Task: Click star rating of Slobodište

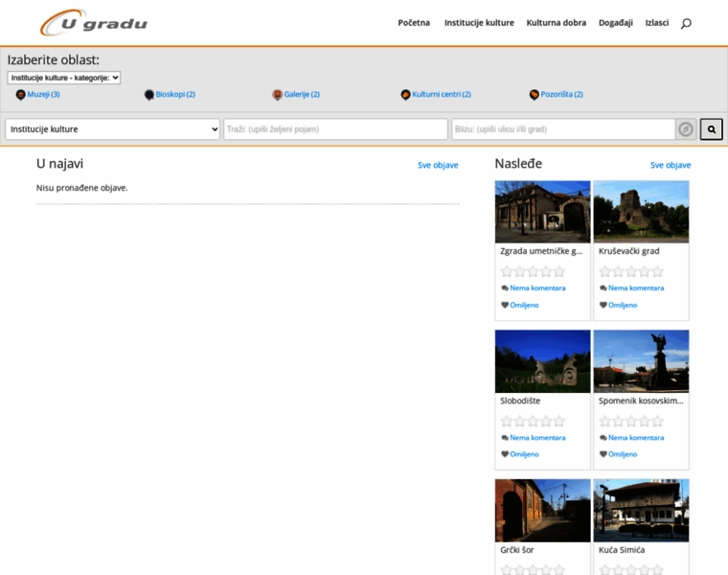Action: pos(533,422)
